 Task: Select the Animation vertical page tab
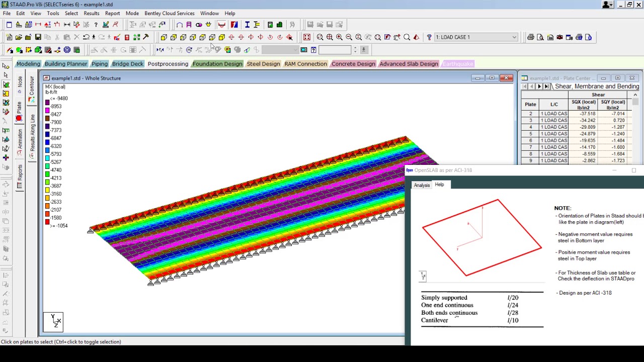click(20, 142)
